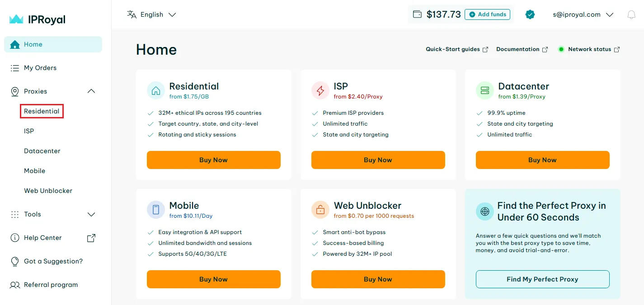The height and width of the screenshot is (305, 644).
Task: Click the ISP lightning bolt icon
Action: pyautogui.click(x=320, y=90)
